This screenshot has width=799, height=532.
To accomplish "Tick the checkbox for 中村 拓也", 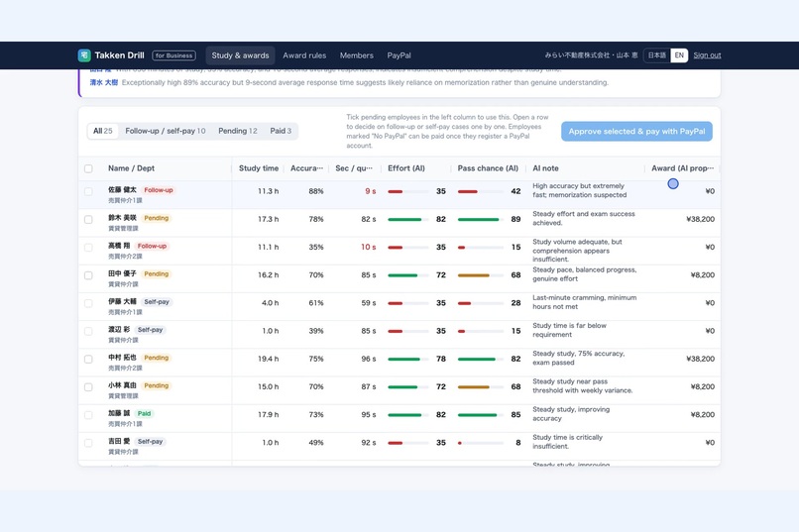I will 88,360.
